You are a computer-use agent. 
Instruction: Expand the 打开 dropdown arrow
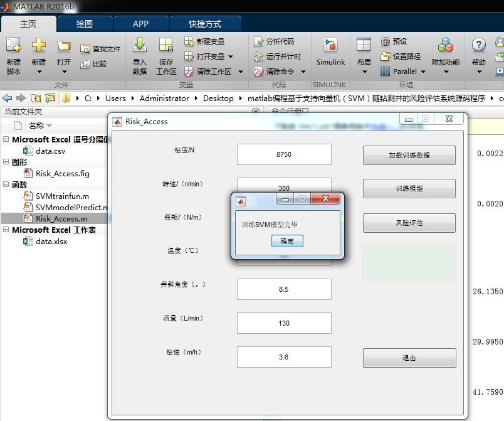tap(64, 72)
